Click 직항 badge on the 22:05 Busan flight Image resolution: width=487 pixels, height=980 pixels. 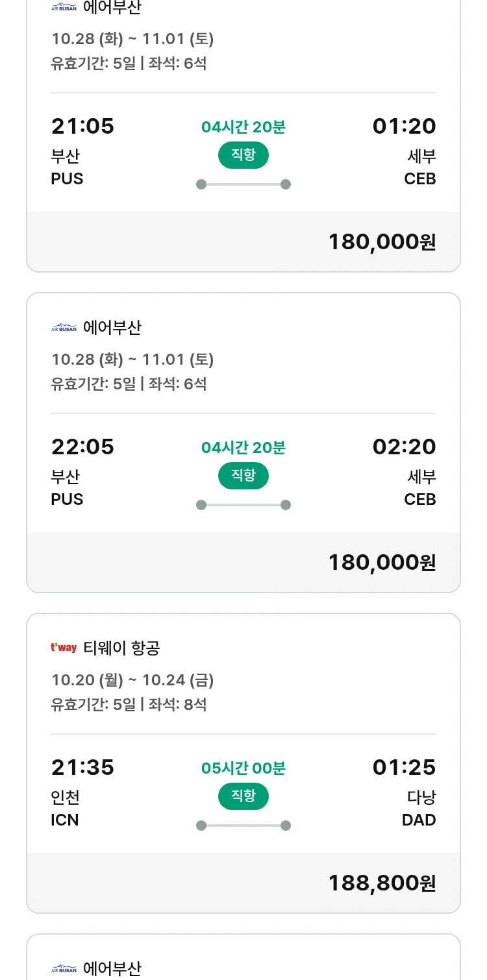[243, 476]
